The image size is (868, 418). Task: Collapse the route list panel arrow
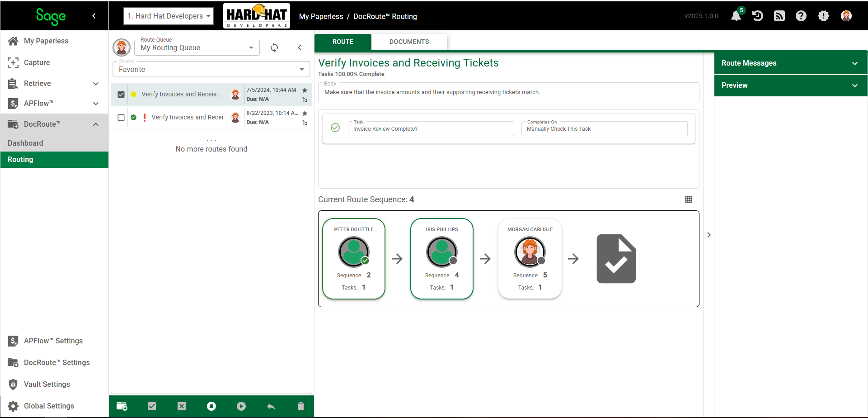pyautogui.click(x=300, y=47)
